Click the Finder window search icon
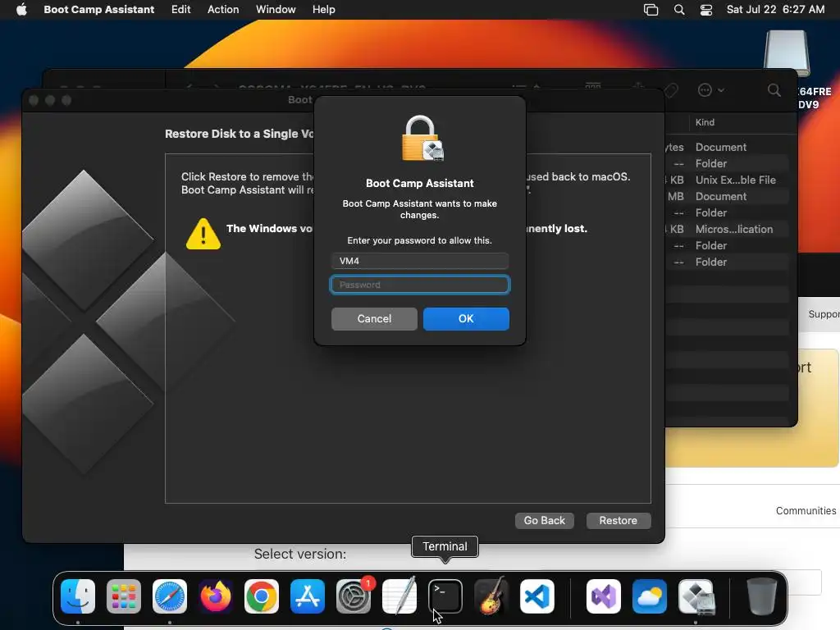 coord(774,90)
